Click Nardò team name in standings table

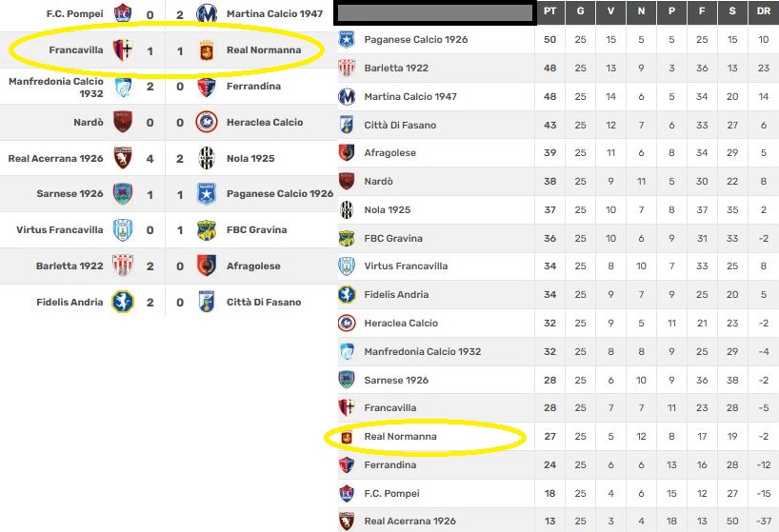378,182
